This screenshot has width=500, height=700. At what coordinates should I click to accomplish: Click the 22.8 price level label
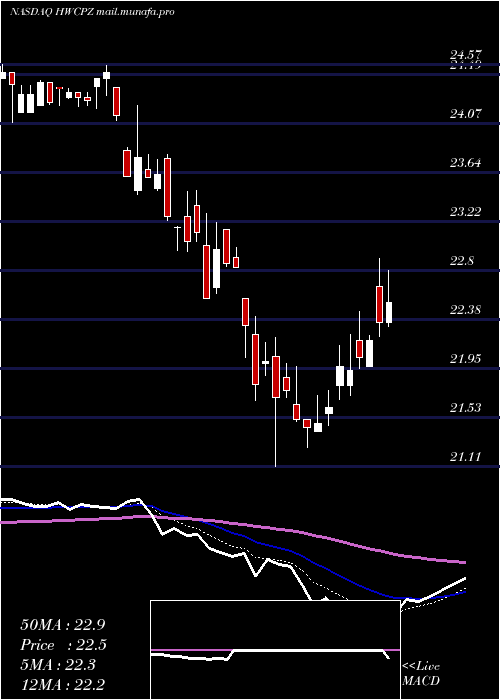462,261
